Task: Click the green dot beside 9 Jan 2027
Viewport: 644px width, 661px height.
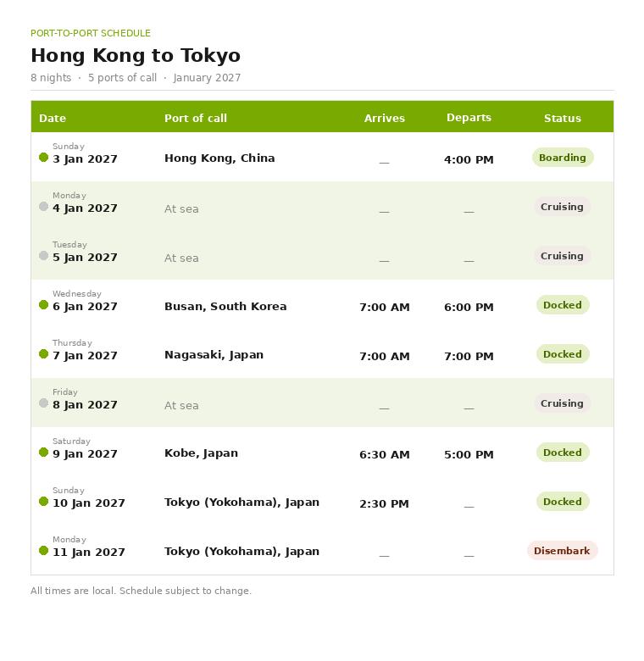Action: 43,453
